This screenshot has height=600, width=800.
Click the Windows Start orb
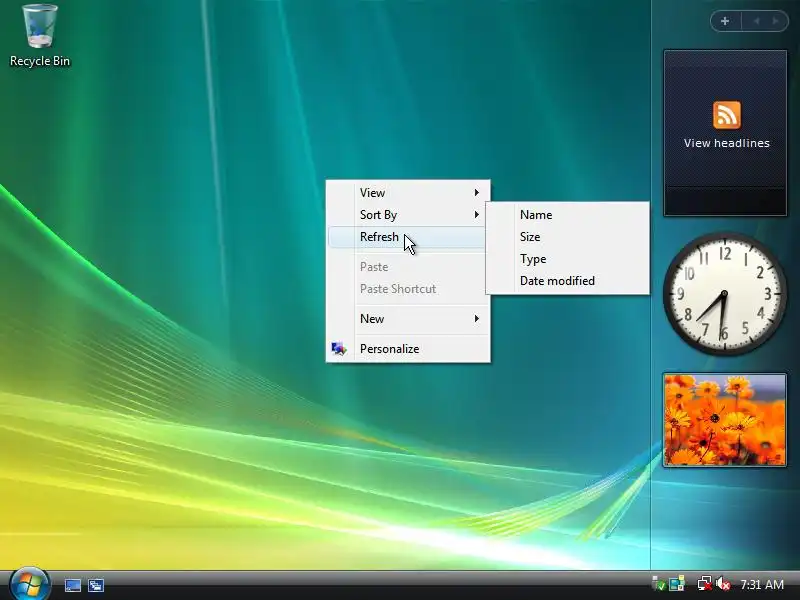30,584
